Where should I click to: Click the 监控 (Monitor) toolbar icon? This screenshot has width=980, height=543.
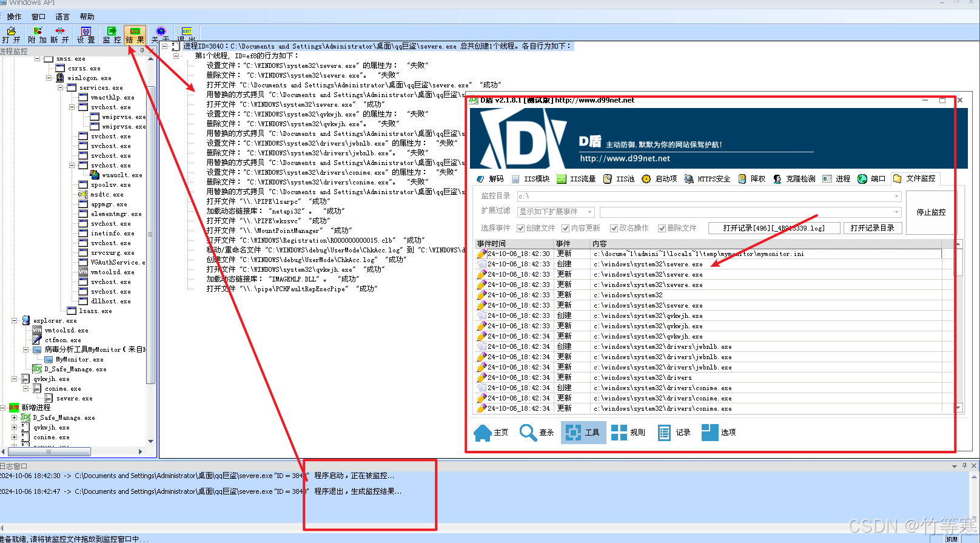tap(112, 35)
